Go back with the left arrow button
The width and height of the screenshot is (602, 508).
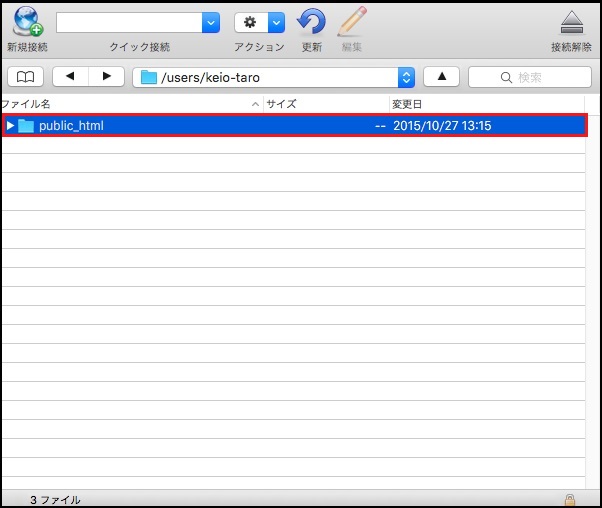coord(70,77)
